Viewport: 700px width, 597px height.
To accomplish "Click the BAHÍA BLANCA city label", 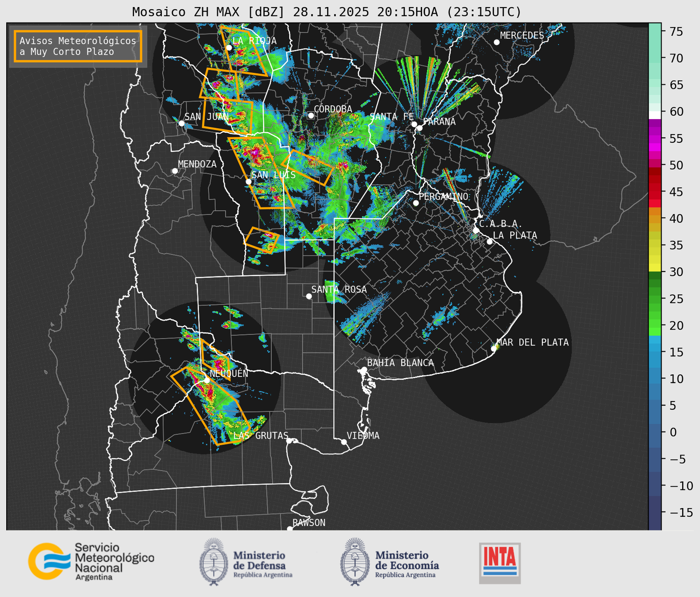I will [400, 362].
